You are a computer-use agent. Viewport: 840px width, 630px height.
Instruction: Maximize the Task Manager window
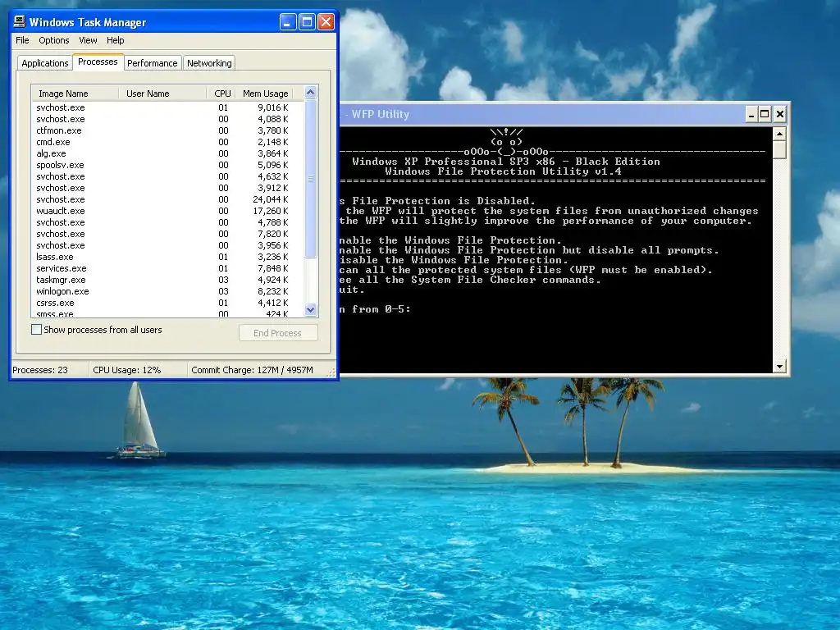(307, 22)
